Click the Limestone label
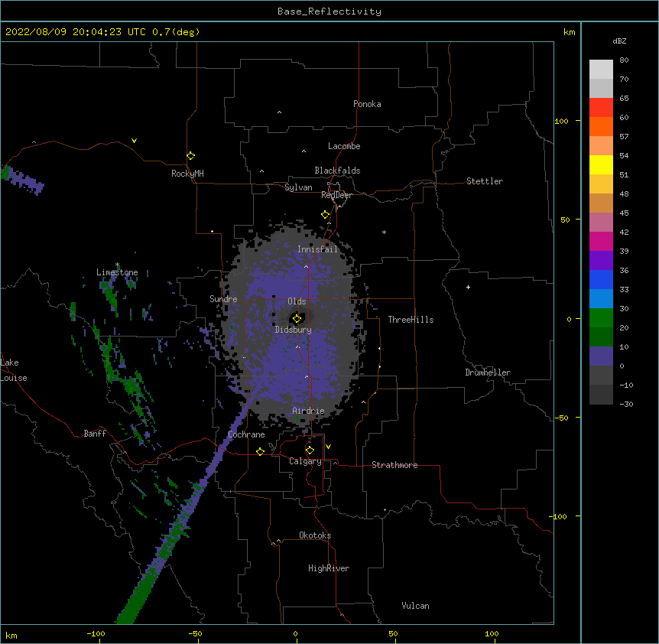 click(x=117, y=272)
